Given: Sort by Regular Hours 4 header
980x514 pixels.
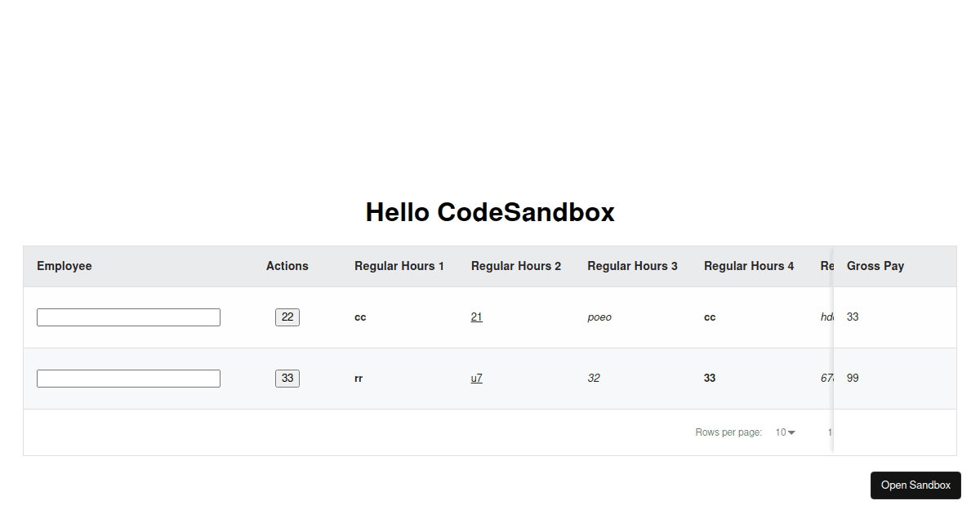Looking at the screenshot, I should point(749,266).
